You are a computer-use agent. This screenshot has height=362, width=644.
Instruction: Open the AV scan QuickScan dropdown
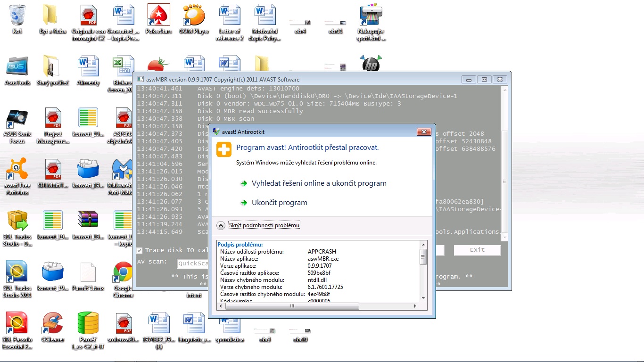(x=192, y=264)
